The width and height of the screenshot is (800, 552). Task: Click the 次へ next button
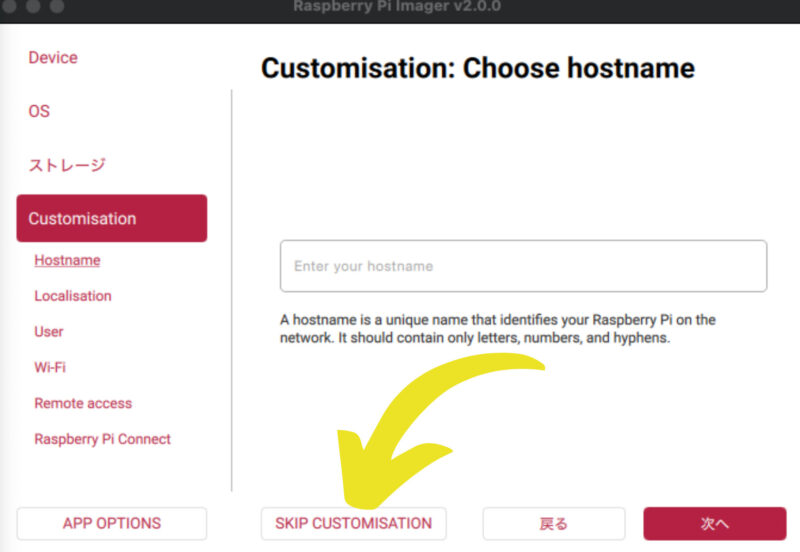[714, 524]
